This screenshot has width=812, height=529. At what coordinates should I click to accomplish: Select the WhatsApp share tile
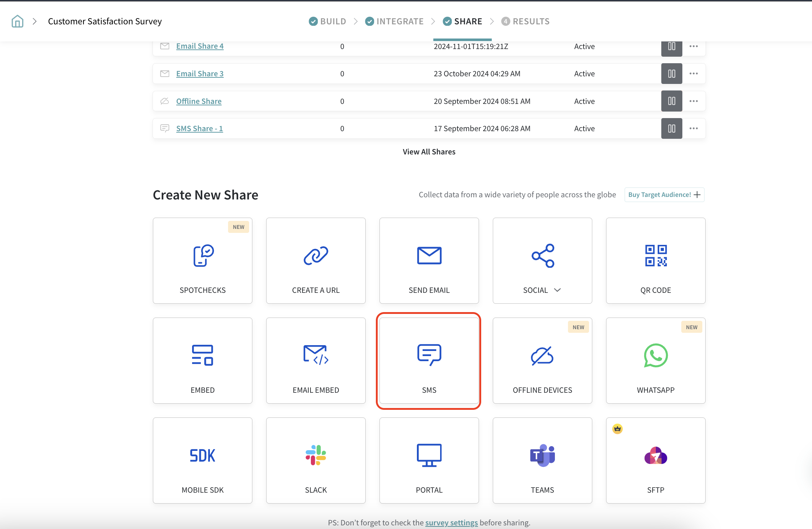655,360
